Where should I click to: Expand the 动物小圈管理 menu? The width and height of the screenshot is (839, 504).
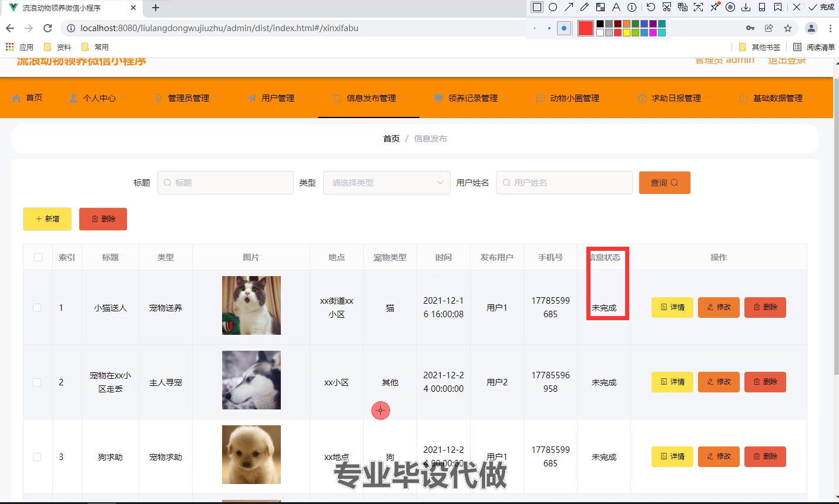coord(573,98)
